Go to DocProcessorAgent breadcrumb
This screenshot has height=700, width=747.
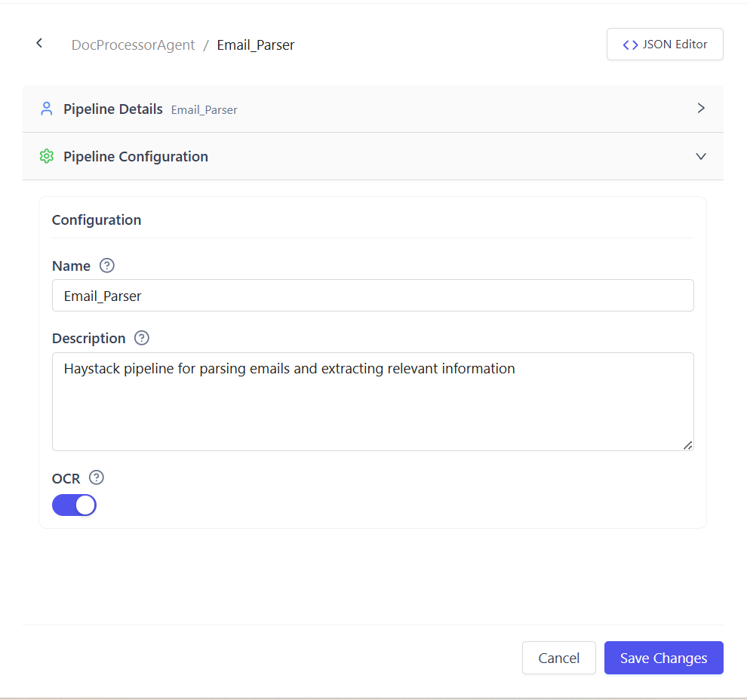pos(133,45)
